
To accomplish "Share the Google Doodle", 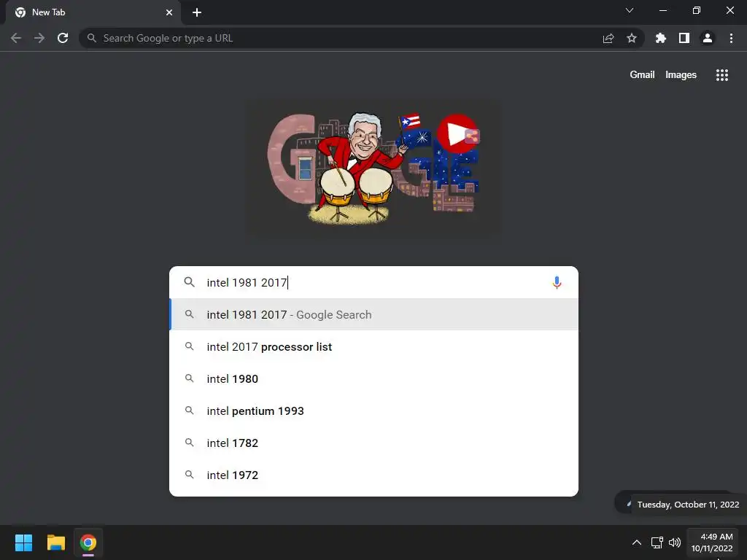I will click(x=472, y=136).
